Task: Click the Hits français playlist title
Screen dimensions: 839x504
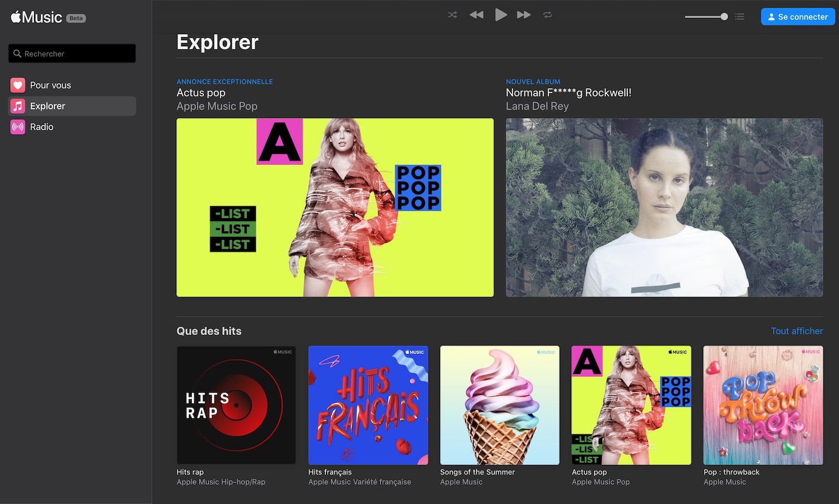Action: (330, 472)
